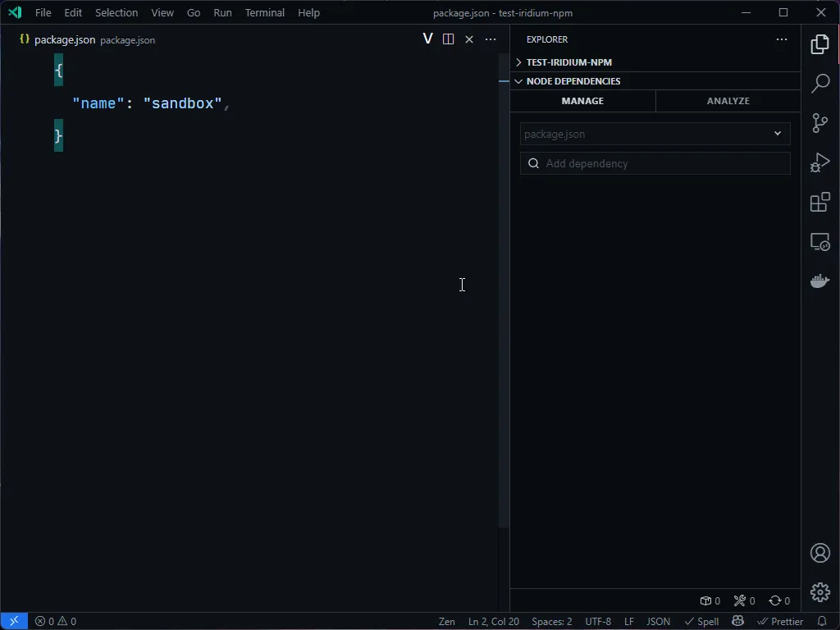
Task: Open the Docker extension view
Action: (819, 281)
